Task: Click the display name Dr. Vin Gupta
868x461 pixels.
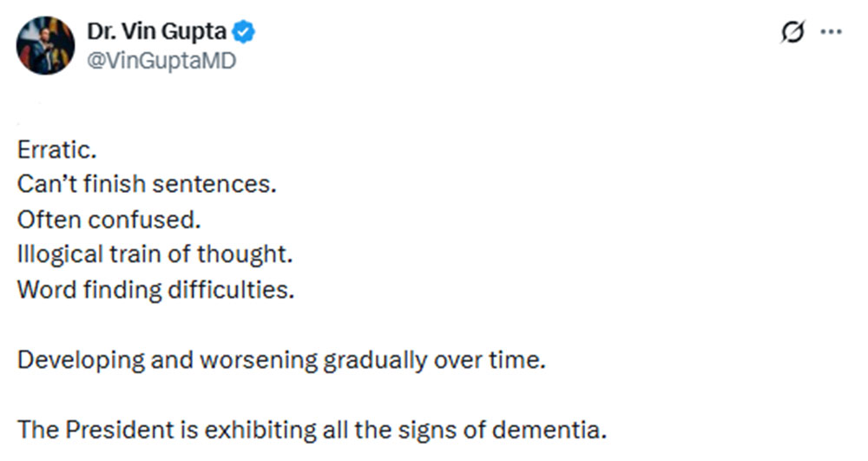Action: point(156,33)
